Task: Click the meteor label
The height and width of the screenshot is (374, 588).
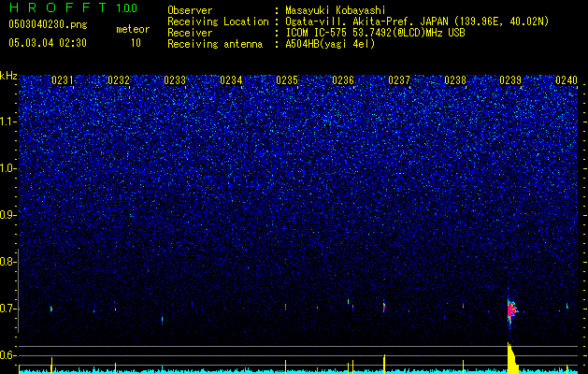Action: (133, 29)
